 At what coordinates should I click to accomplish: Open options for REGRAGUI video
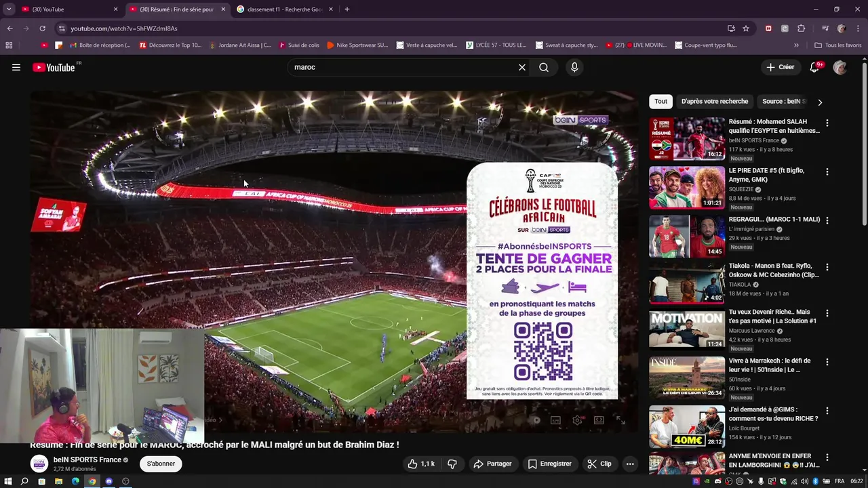click(827, 220)
